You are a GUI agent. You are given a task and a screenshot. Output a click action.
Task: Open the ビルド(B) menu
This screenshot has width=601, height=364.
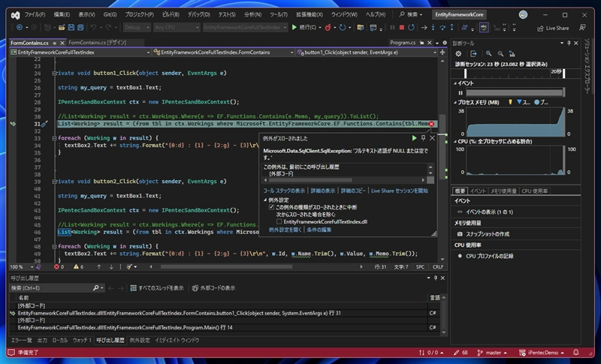(171, 14)
